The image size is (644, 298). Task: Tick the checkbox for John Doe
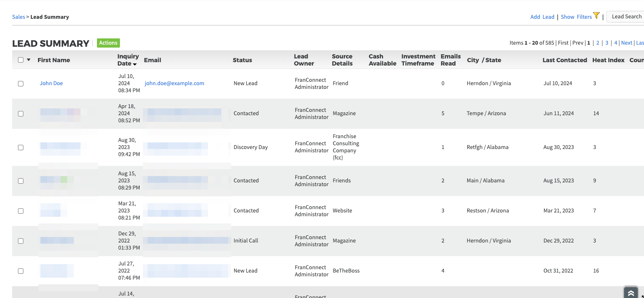20,83
